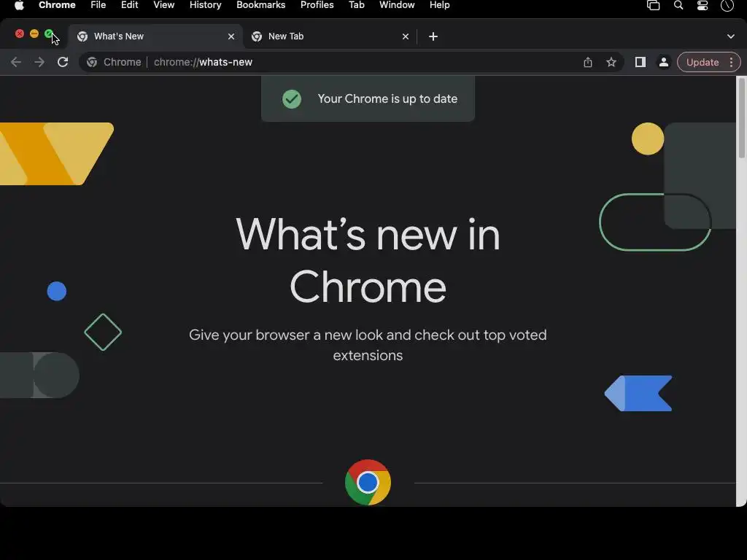The width and height of the screenshot is (747, 560).
Task: Close the New Tab tab
Action: [406, 36]
